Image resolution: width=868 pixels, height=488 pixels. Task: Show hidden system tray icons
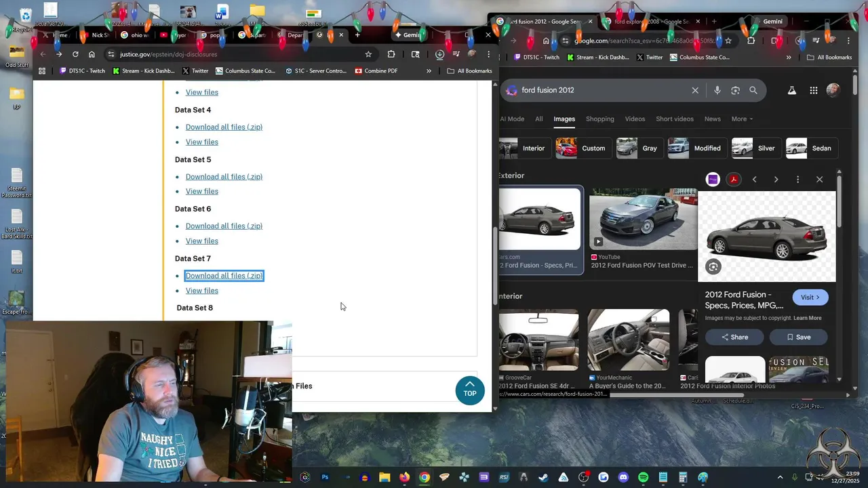tap(780, 477)
